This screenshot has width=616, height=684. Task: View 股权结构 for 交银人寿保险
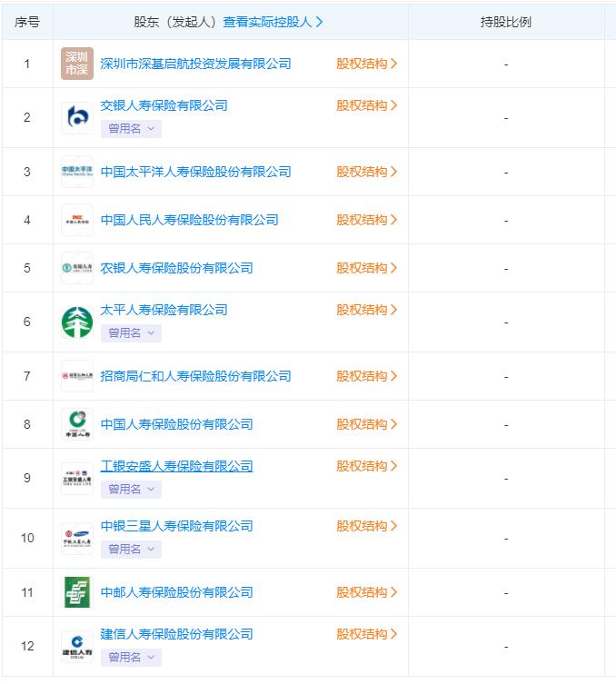coord(366,105)
